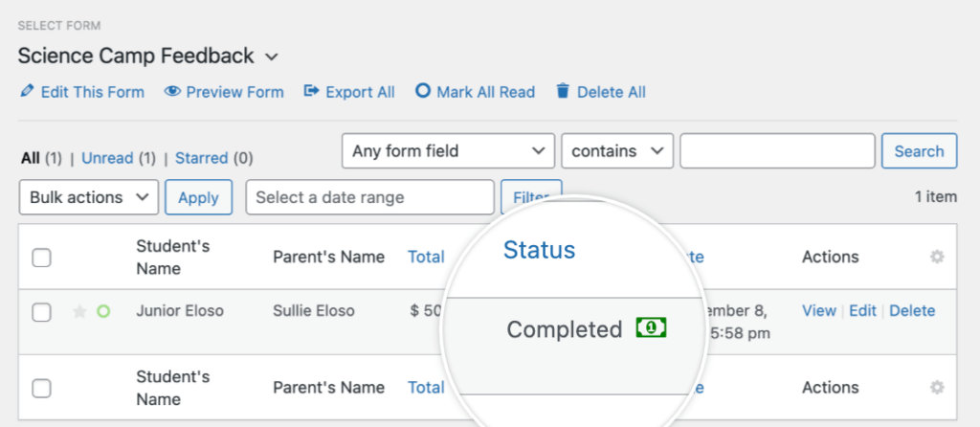
Task: Click the Export All arrow icon
Action: tap(311, 92)
